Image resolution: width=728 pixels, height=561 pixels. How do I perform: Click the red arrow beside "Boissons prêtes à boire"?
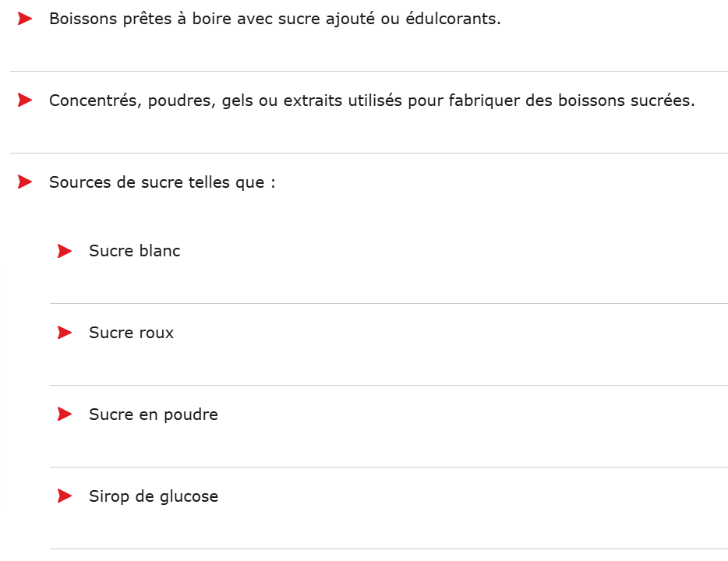point(25,19)
